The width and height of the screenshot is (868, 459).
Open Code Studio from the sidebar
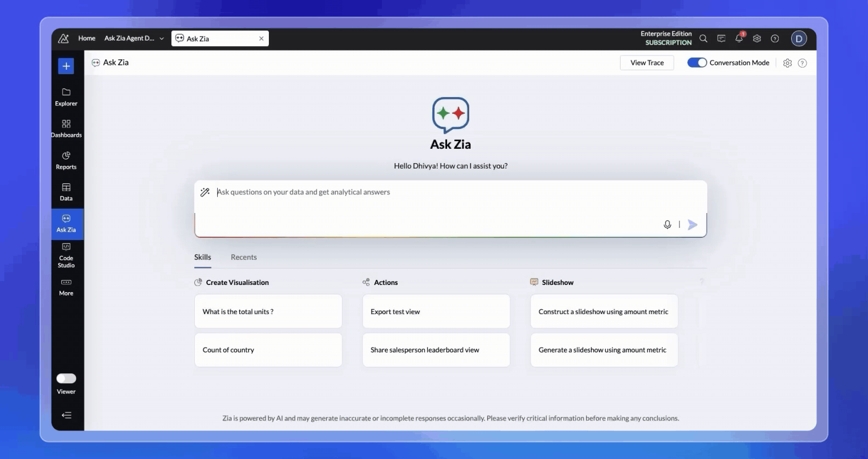(x=66, y=255)
